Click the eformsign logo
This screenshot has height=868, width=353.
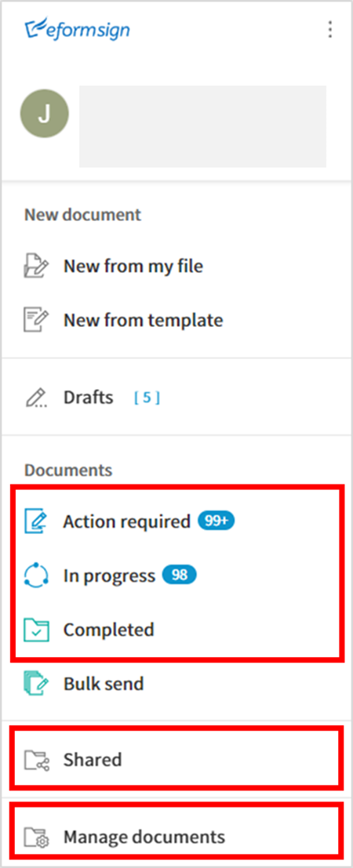pyautogui.click(x=77, y=29)
